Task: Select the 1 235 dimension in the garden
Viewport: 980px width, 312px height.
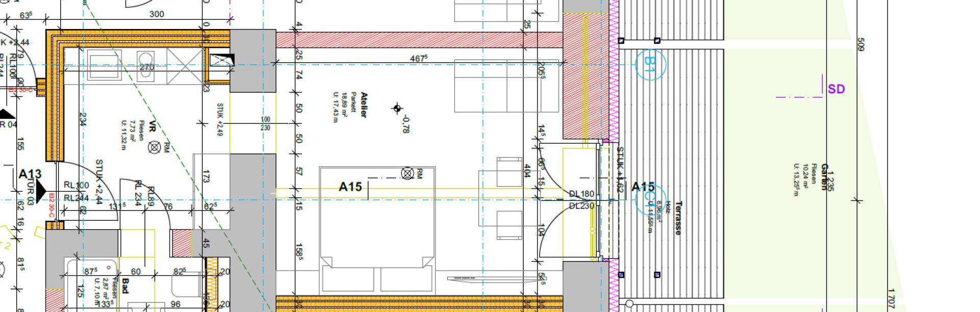Action: [829, 180]
